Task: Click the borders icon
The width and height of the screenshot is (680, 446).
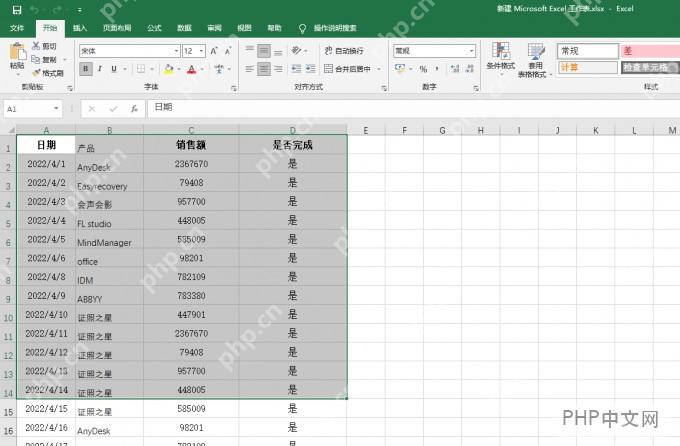Action: click(x=141, y=69)
